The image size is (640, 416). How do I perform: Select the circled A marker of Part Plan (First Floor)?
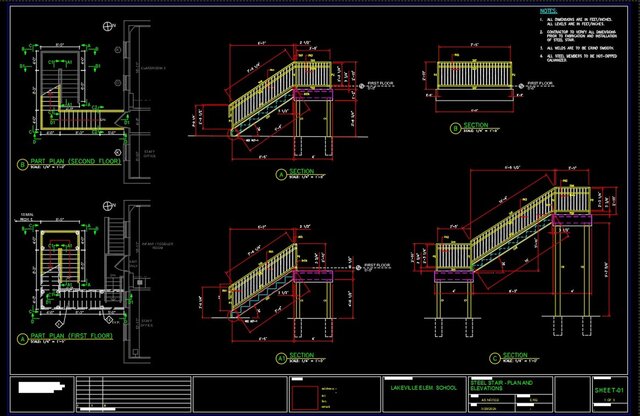point(23,337)
